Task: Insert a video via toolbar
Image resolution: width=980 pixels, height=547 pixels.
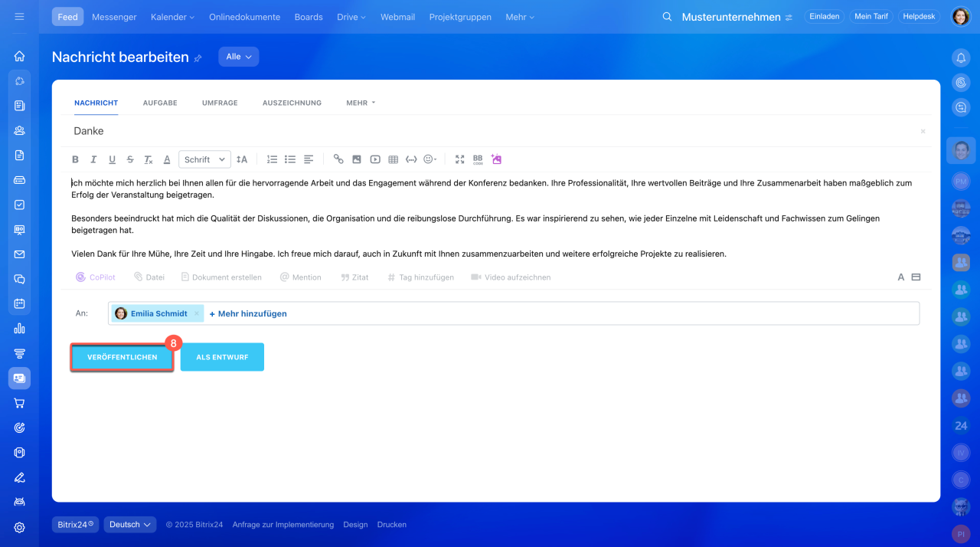Action: point(375,159)
